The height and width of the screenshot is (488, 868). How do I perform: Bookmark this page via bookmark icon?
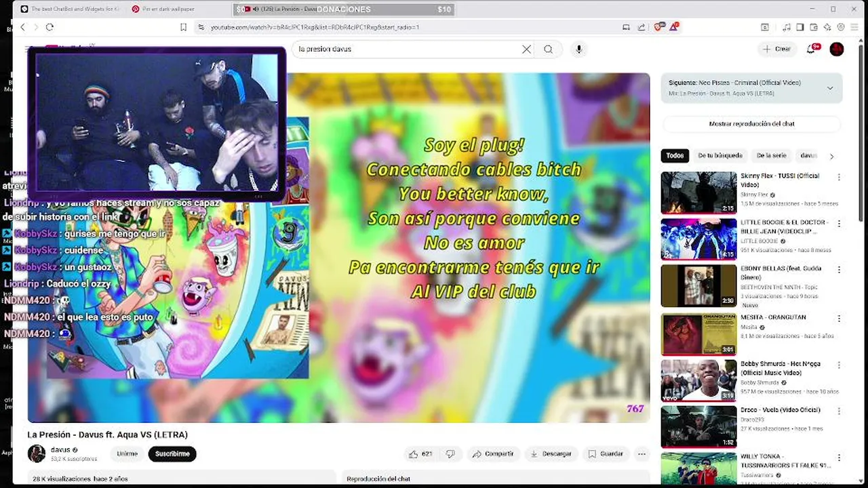click(183, 27)
